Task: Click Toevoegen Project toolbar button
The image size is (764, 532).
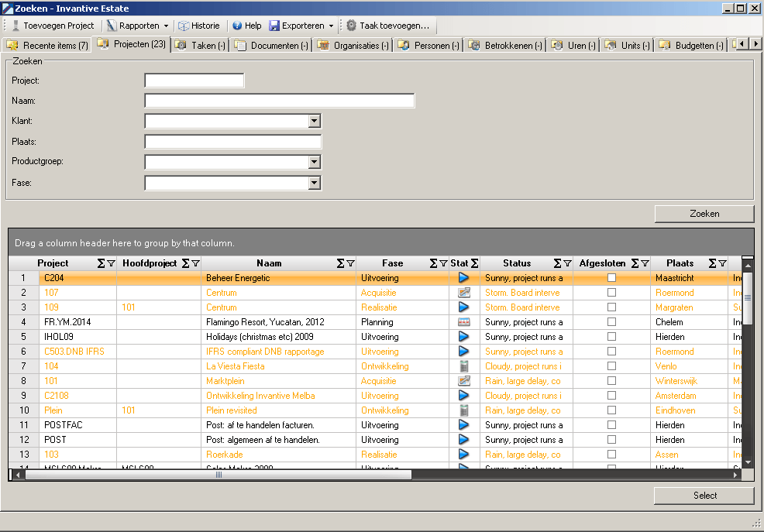Action: [x=53, y=26]
